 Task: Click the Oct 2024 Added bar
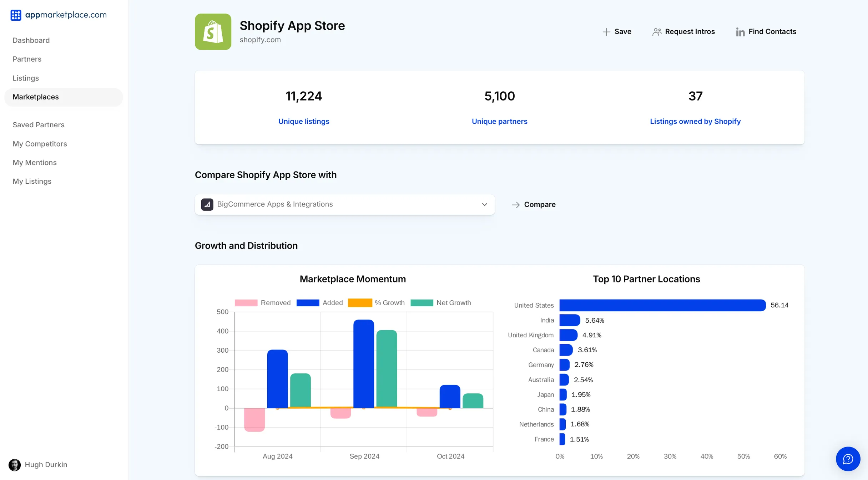(x=450, y=396)
